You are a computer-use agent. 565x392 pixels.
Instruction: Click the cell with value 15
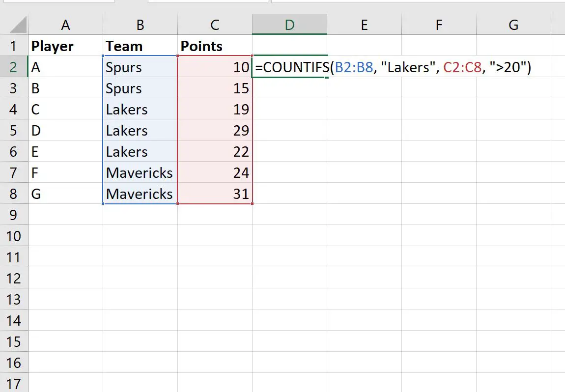(x=215, y=88)
